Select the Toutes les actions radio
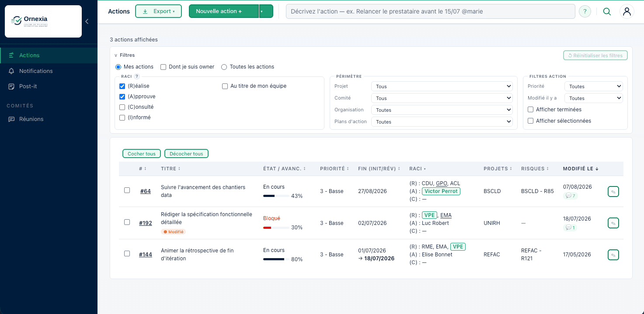Image resolution: width=644 pixels, height=314 pixels. tap(224, 67)
